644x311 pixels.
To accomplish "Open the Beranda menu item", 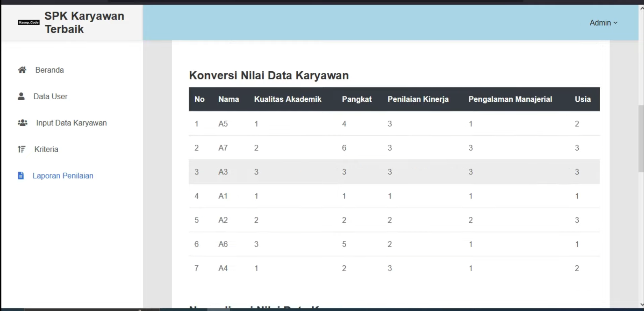I will click(x=50, y=70).
